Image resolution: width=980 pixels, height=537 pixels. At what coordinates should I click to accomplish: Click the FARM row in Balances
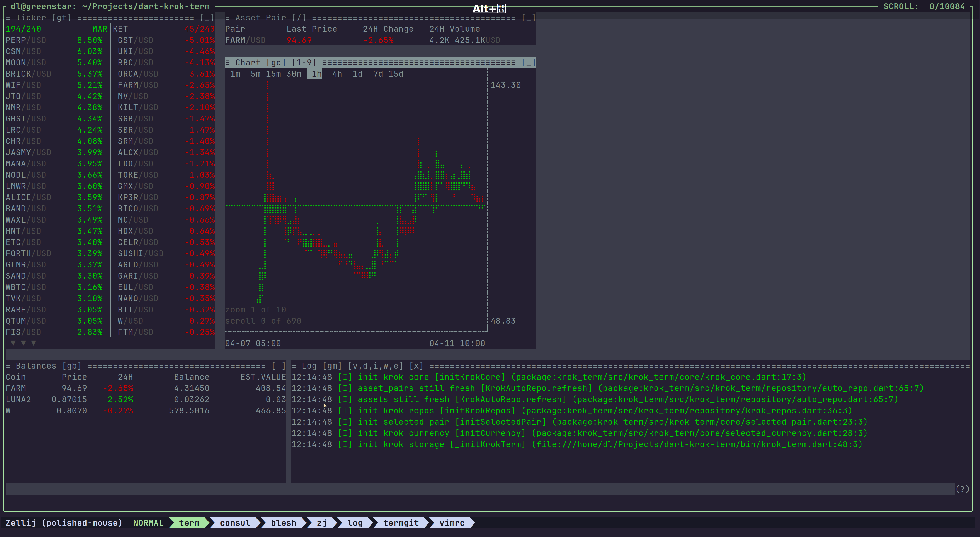point(146,388)
